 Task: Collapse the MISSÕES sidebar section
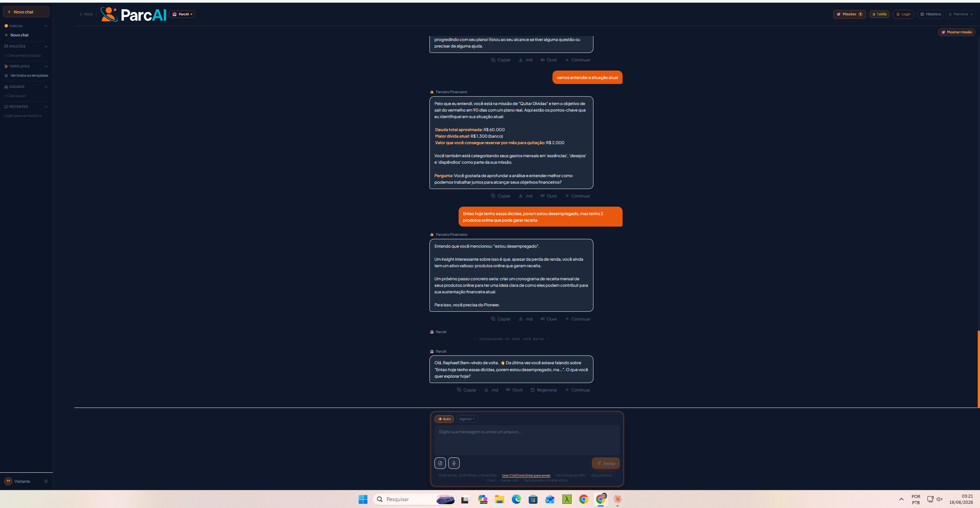(46, 46)
